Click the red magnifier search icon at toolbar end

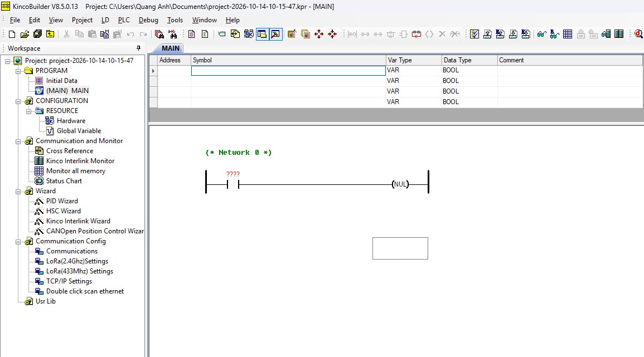point(638,34)
